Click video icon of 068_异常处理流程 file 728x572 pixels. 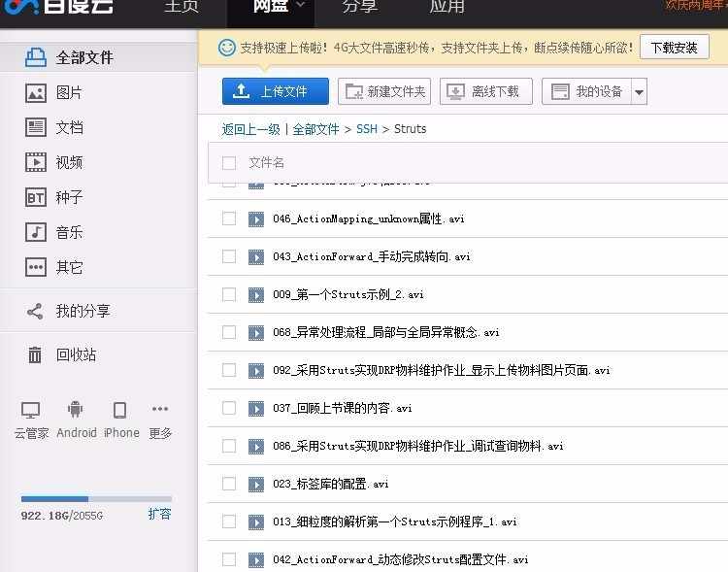(256, 333)
